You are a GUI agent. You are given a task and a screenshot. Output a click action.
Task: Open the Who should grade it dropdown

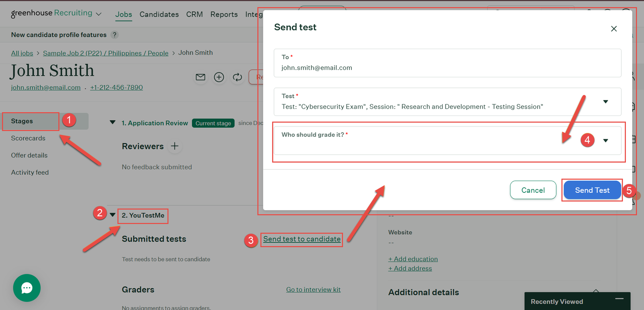pos(605,141)
